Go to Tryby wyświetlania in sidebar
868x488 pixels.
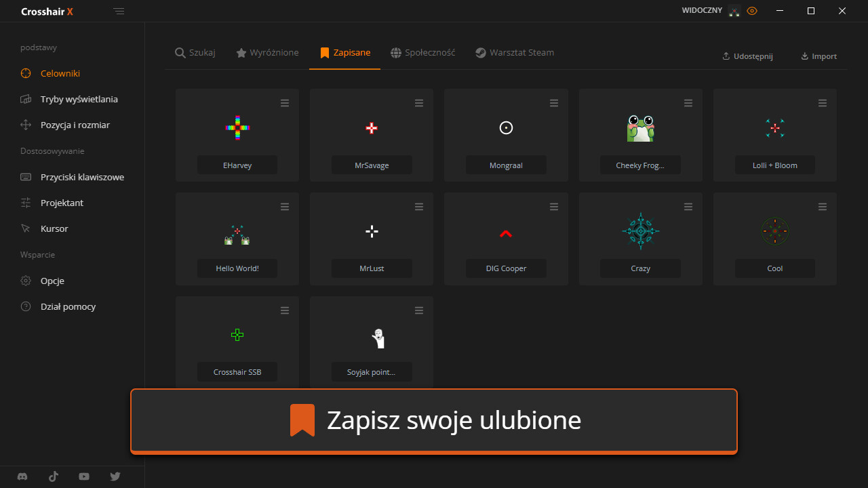pos(79,99)
